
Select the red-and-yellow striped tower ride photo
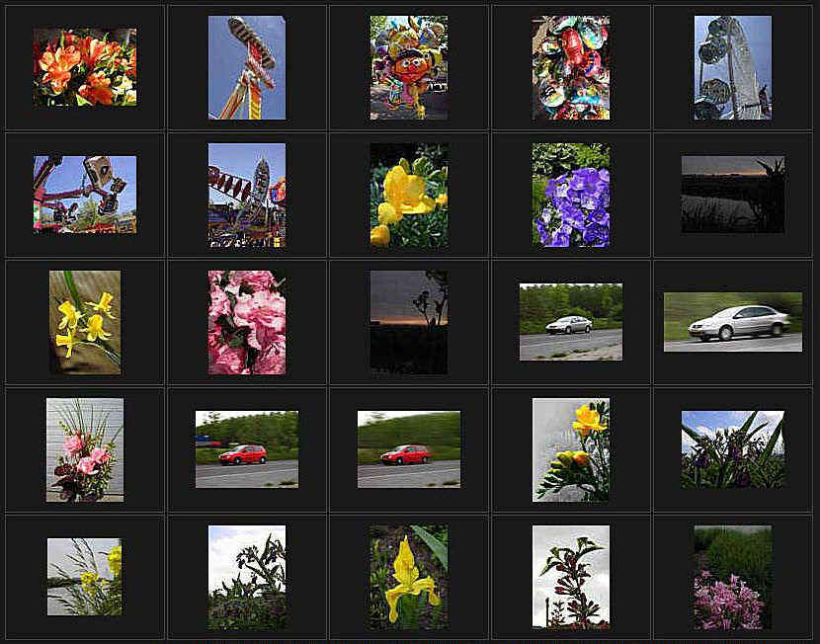coord(246,67)
